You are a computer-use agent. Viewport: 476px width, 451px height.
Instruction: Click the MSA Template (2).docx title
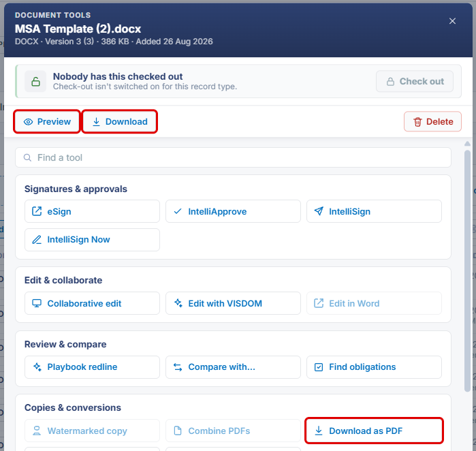coord(78,29)
